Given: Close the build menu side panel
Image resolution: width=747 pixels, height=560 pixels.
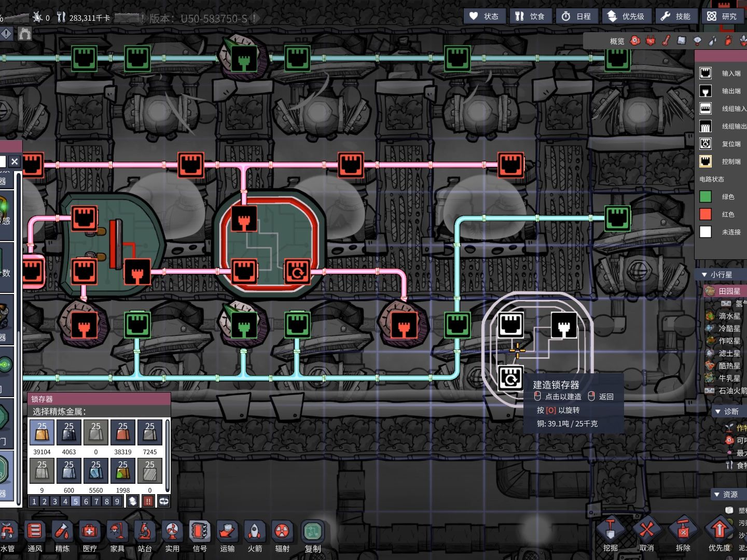Looking at the screenshot, I should 15,162.
